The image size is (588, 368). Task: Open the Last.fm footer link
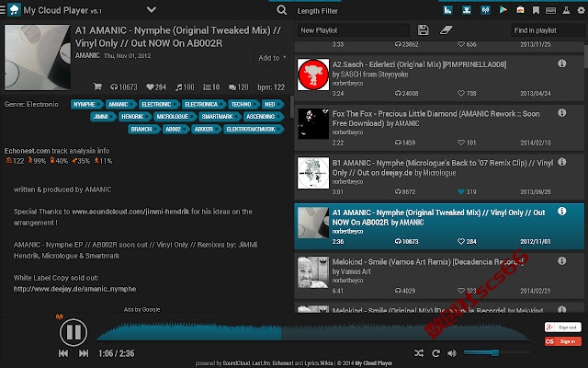pyautogui.click(x=261, y=363)
